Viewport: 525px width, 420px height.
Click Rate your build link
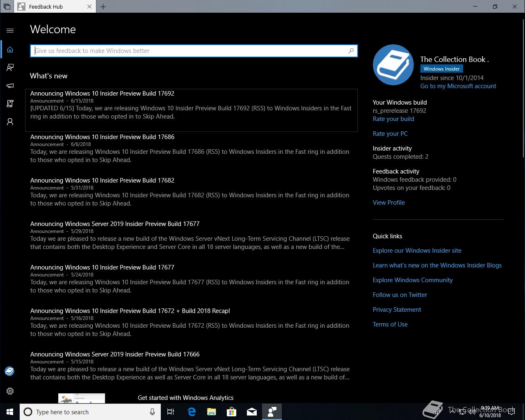(x=393, y=119)
